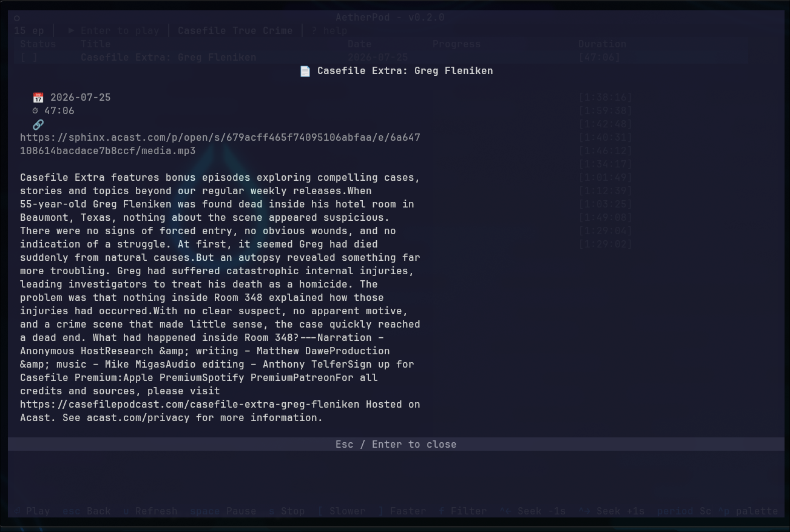
Task: Open '? help' in the top bar
Action: 329,30
